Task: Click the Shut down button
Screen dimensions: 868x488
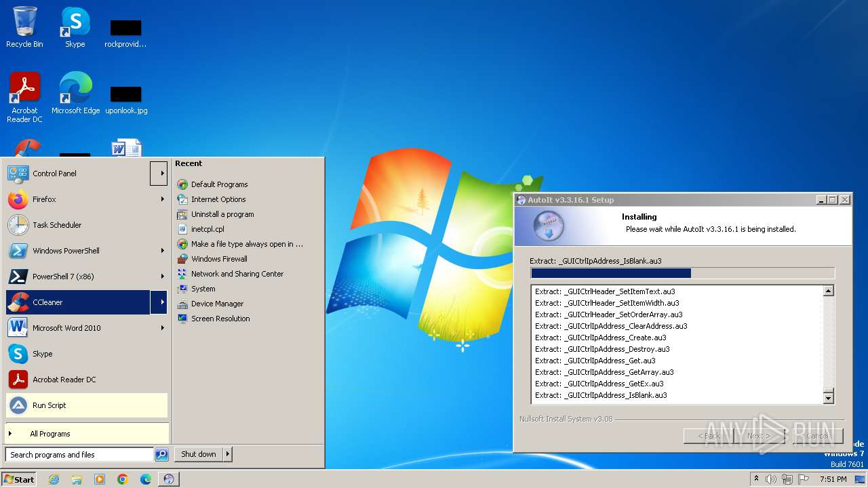Action: click(199, 454)
